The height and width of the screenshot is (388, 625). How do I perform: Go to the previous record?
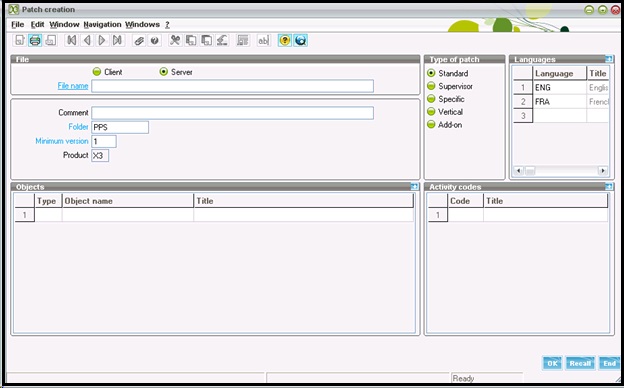click(87, 40)
